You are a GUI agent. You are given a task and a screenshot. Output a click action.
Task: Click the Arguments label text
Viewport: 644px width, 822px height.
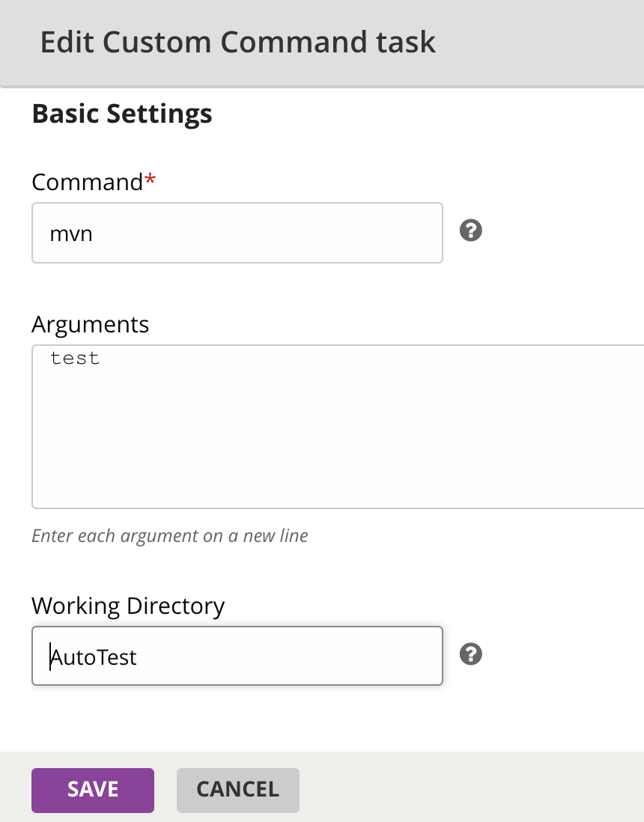point(90,324)
